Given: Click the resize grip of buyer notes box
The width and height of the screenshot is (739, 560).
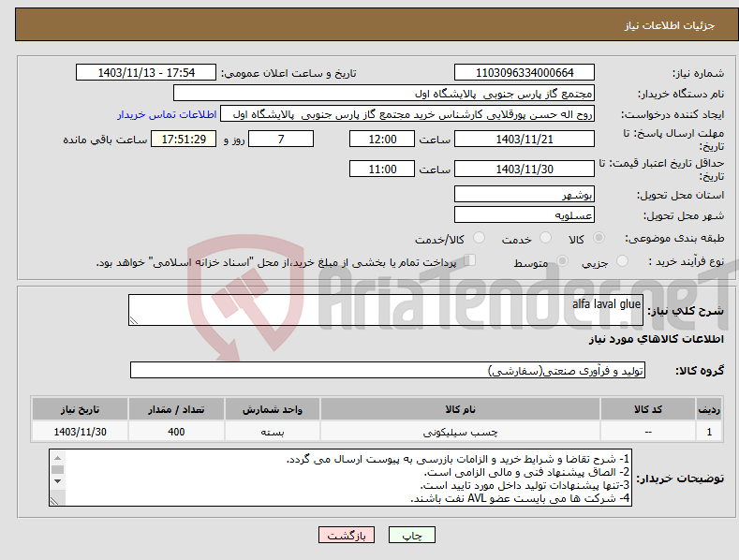Looking at the screenshot, I should point(54,501).
